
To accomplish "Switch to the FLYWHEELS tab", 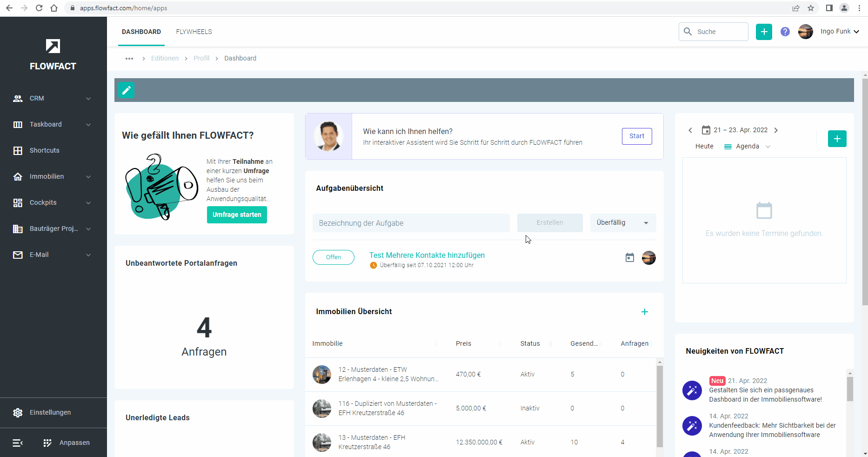I will [194, 32].
